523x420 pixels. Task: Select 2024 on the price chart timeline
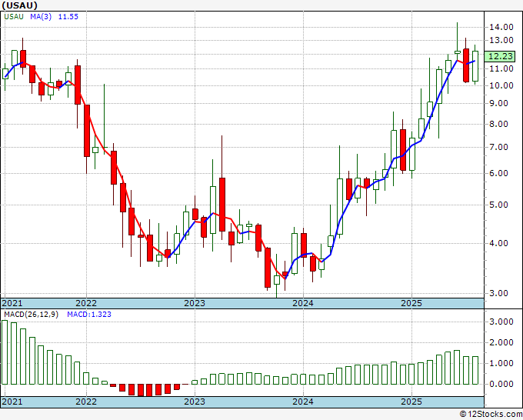pyautogui.click(x=303, y=303)
